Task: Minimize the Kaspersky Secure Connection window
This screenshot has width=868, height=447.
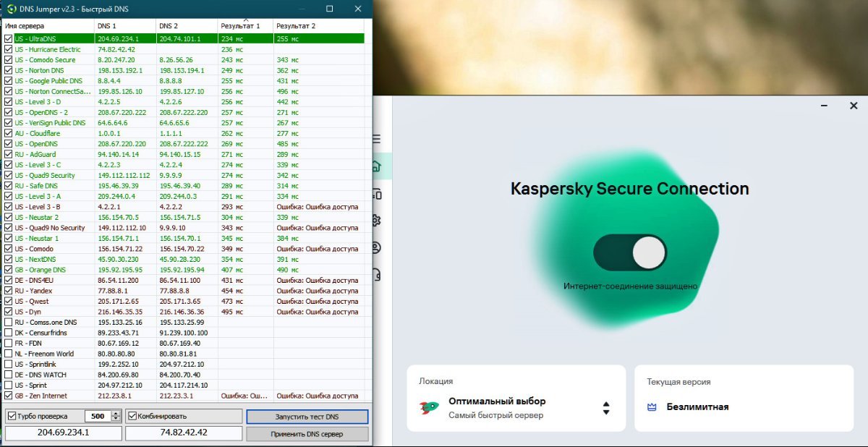Action: [x=824, y=106]
